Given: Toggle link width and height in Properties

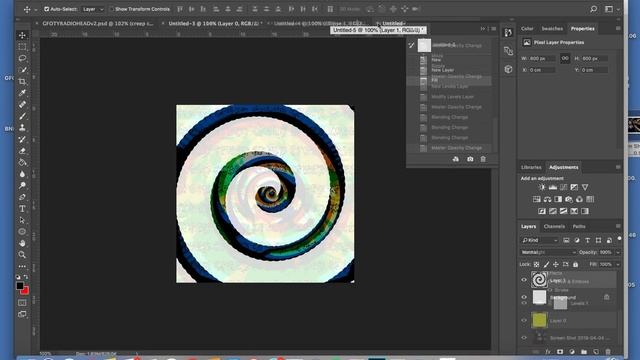Looking at the screenshot, I should (x=565, y=58).
